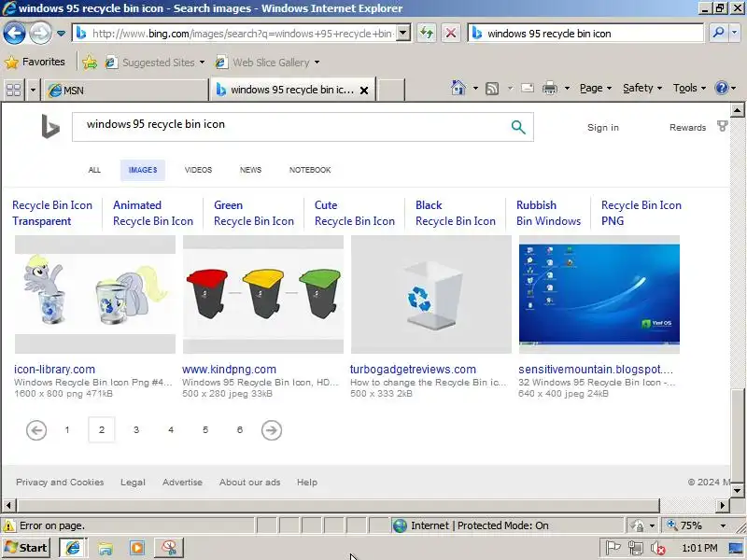Click the RSS Feeds icon

pyautogui.click(x=492, y=89)
